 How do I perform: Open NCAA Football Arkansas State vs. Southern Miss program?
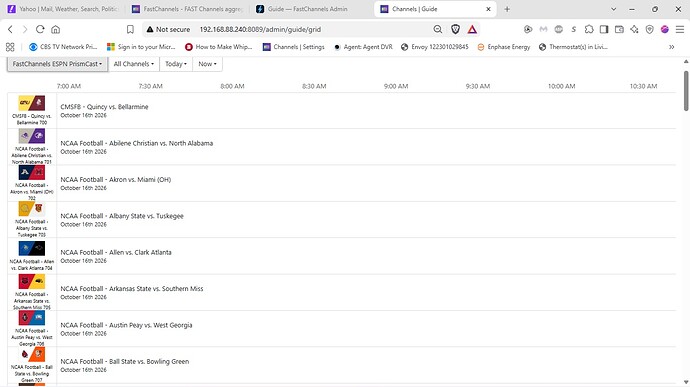(366, 292)
